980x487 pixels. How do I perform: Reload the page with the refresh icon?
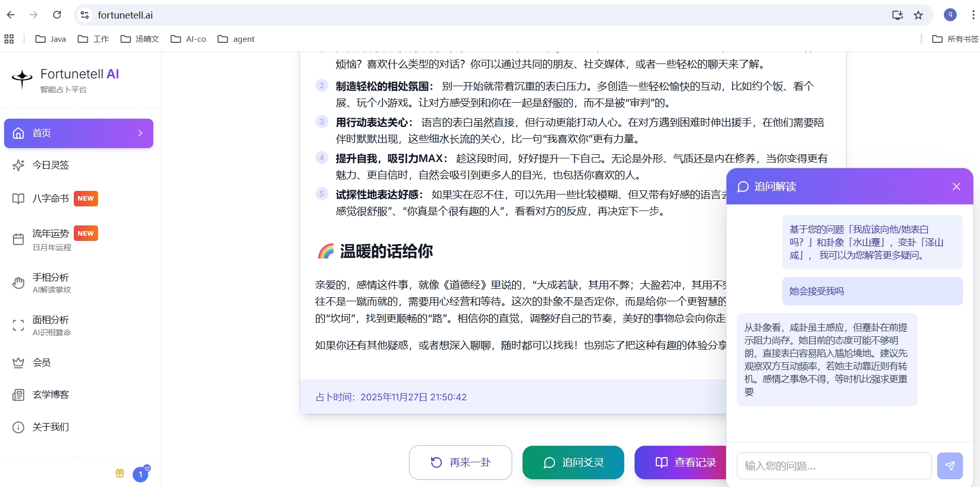coord(57,15)
